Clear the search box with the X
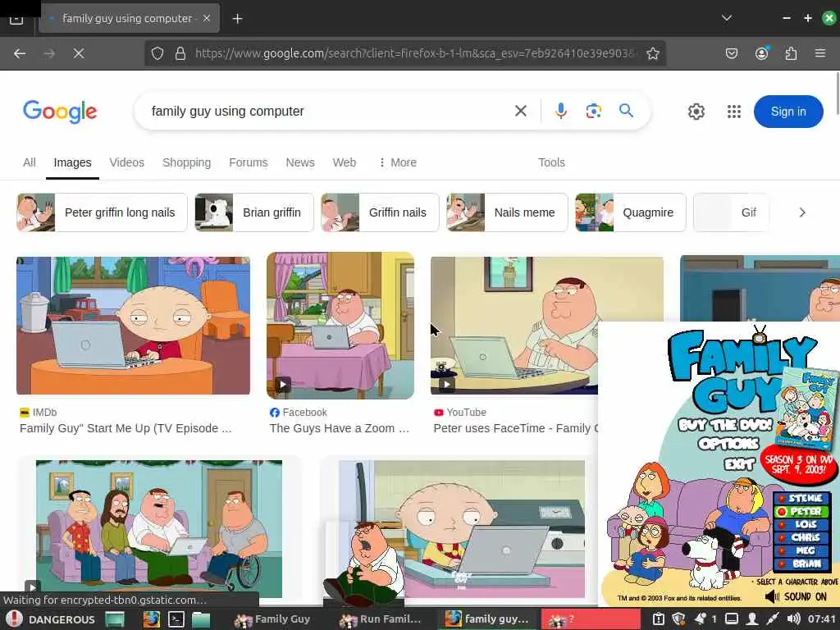840x630 pixels. [520, 111]
